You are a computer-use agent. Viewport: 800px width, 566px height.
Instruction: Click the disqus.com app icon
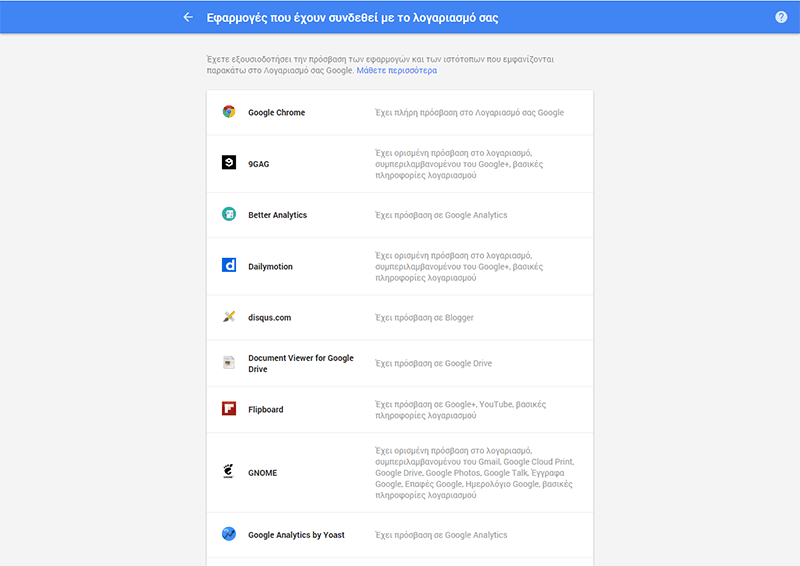pyautogui.click(x=229, y=316)
